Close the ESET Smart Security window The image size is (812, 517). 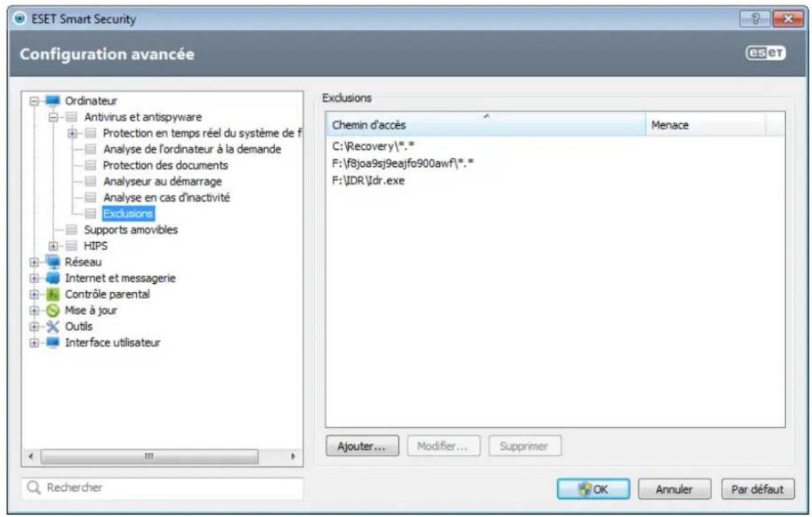click(787, 18)
